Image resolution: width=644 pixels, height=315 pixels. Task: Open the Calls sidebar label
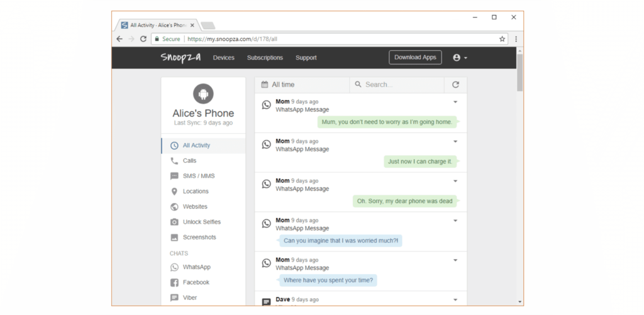pos(190,160)
